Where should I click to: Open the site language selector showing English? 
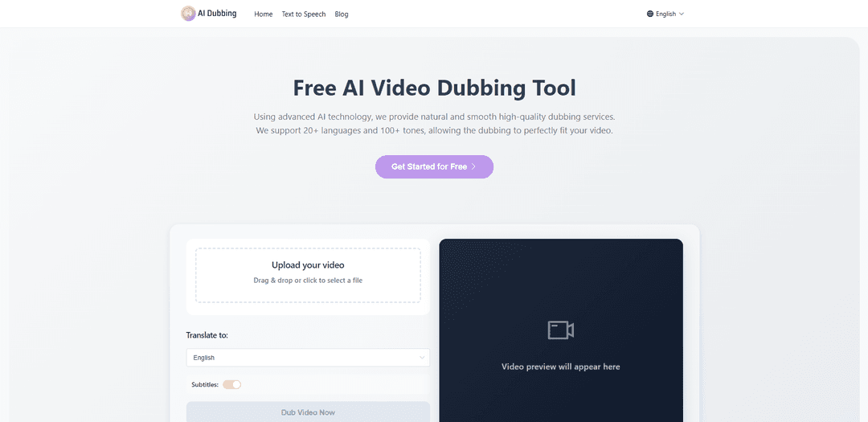tap(665, 14)
